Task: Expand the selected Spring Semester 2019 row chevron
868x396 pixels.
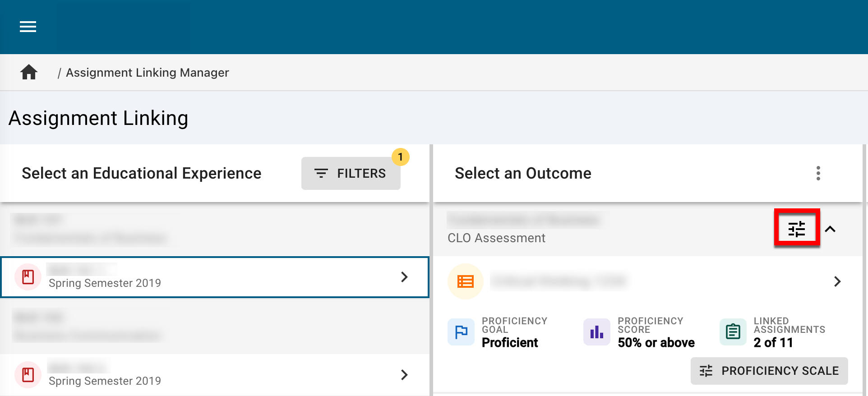Action: (404, 277)
